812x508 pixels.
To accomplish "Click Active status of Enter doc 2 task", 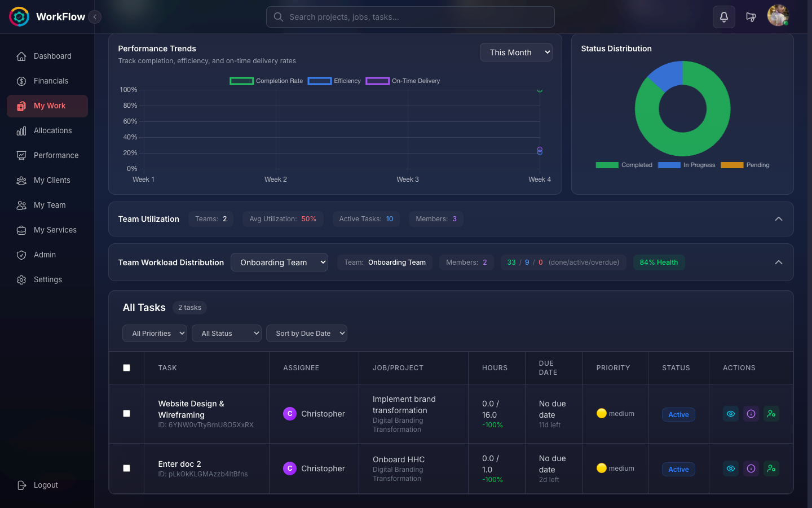I will coord(678,469).
